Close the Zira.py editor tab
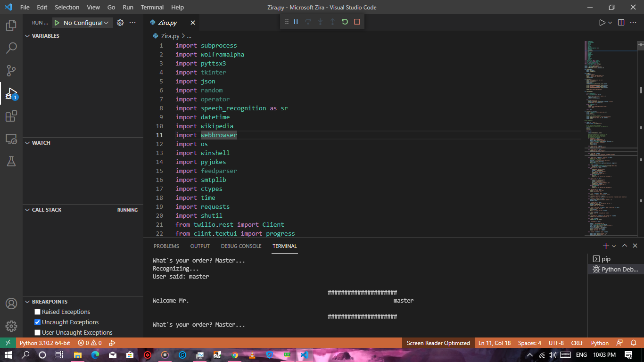The image size is (644, 362). click(x=193, y=23)
